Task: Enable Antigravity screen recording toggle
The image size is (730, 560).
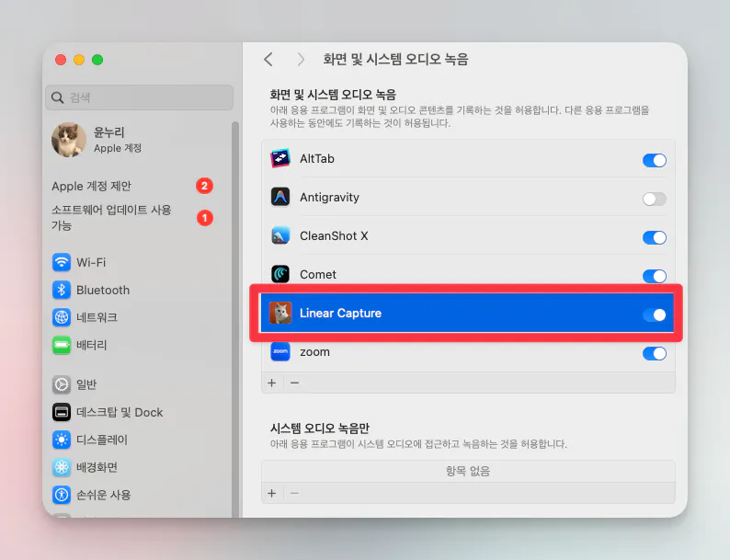Action: pyautogui.click(x=654, y=199)
